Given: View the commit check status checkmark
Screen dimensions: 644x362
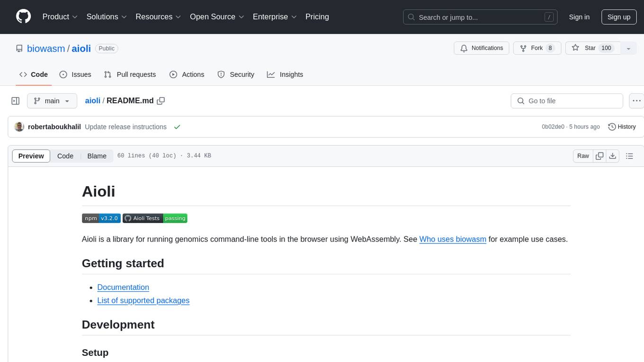Looking at the screenshot, I should coord(177,127).
